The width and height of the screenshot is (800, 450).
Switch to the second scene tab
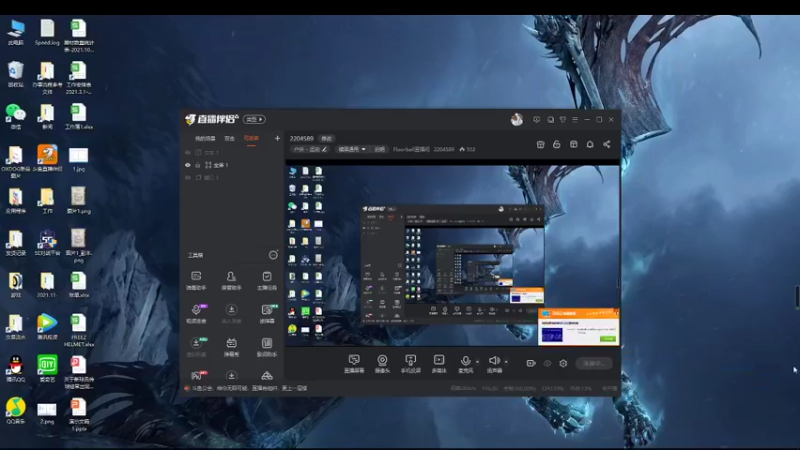click(x=230, y=138)
